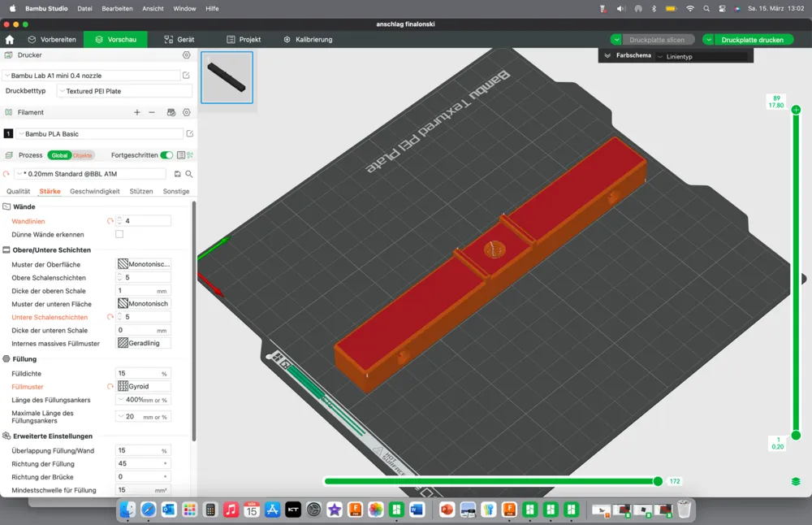812x525 pixels.
Task: Open the Bearbeiten menu
Action: pos(117,9)
